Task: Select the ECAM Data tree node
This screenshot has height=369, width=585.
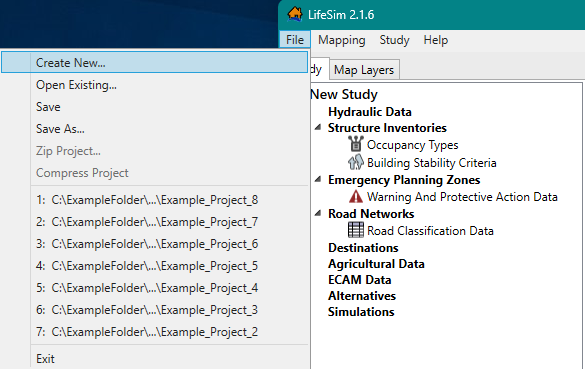Action: pyautogui.click(x=360, y=280)
